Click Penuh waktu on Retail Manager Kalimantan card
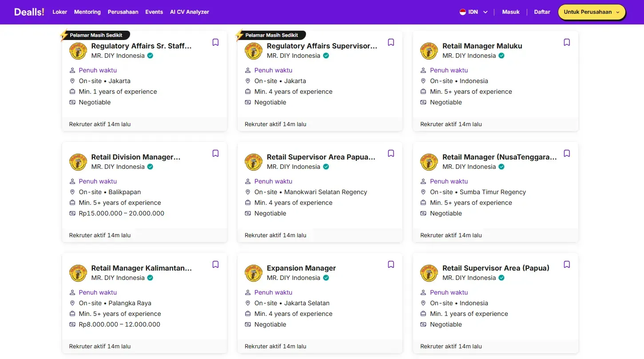This screenshot has width=644, height=359. tap(98, 292)
